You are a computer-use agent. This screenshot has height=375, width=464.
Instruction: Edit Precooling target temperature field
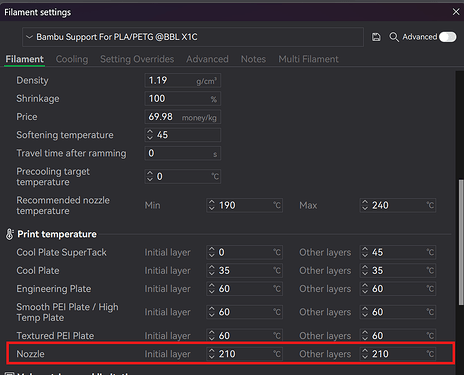pos(183,176)
